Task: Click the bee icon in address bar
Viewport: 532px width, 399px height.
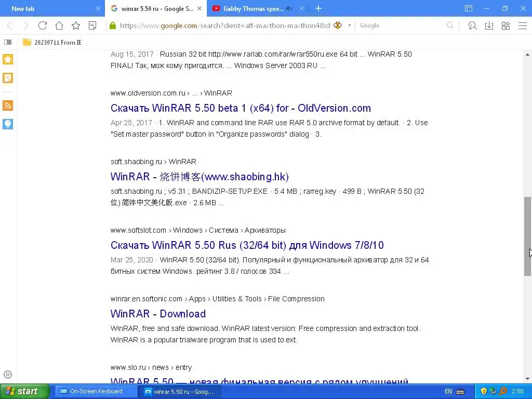Action: point(338,25)
